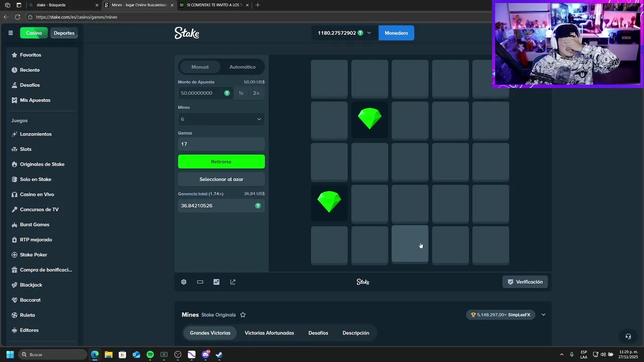Show hidden system tray icons
This screenshot has height=362, width=644.
coord(561,354)
